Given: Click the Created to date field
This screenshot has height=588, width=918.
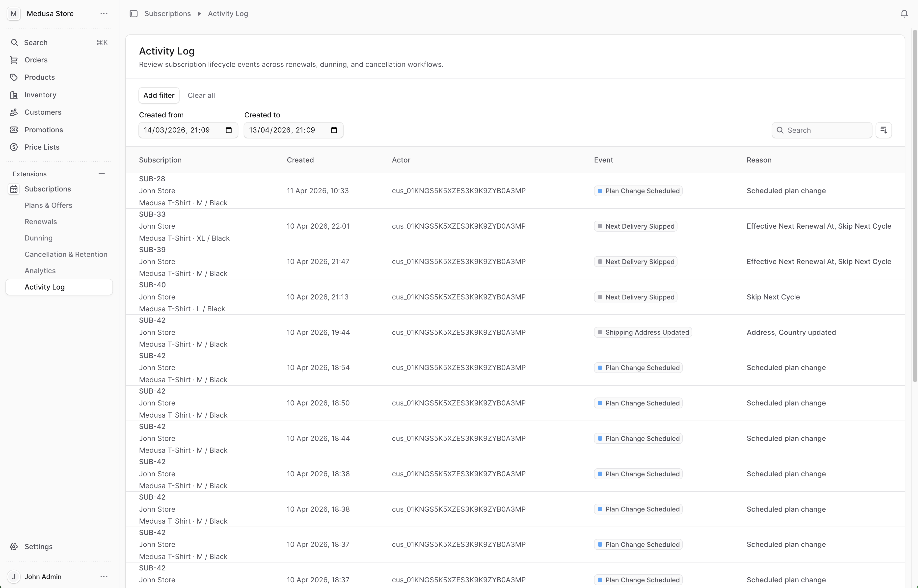Looking at the screenshot, I should click(x=294, y=130).
